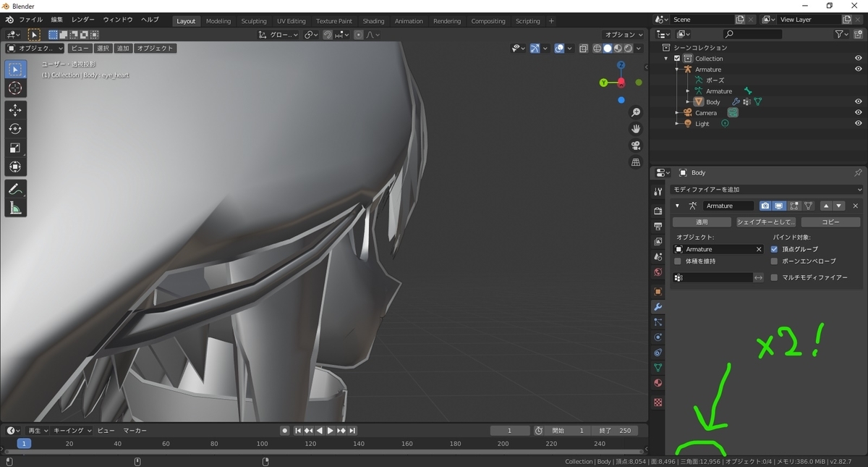
Task: Select the Scale tool
Action: (15, 148)
